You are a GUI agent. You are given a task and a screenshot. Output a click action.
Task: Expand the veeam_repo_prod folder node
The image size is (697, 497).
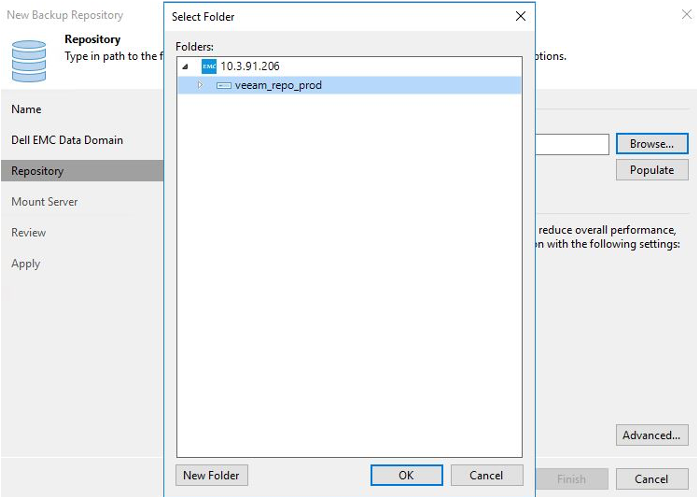[x=200, y=85]
